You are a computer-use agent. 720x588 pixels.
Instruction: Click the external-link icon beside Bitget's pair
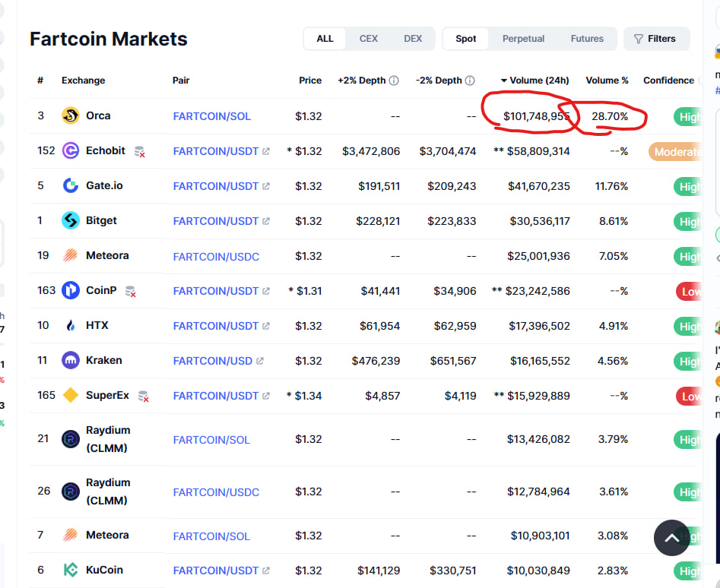265,220
